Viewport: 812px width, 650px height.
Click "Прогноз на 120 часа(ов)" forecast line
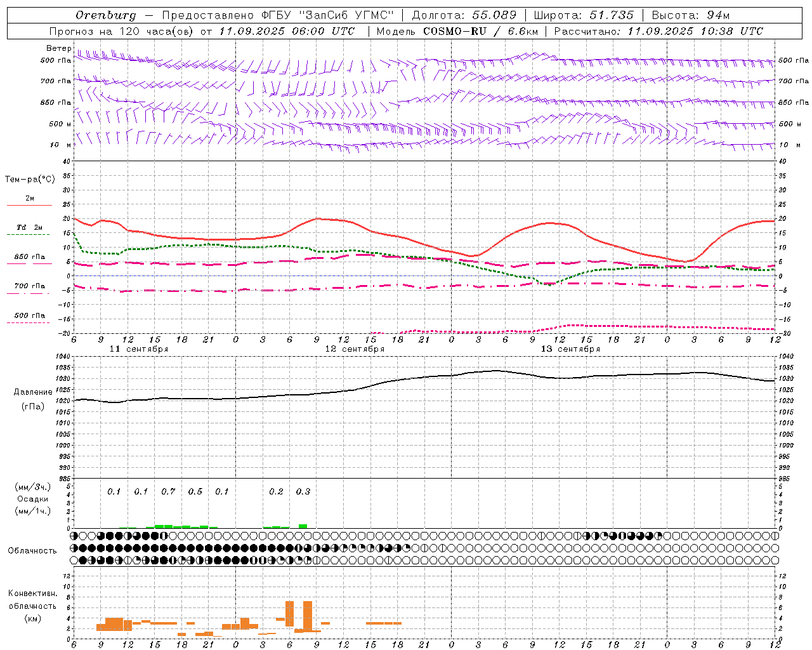click(120, 31)
